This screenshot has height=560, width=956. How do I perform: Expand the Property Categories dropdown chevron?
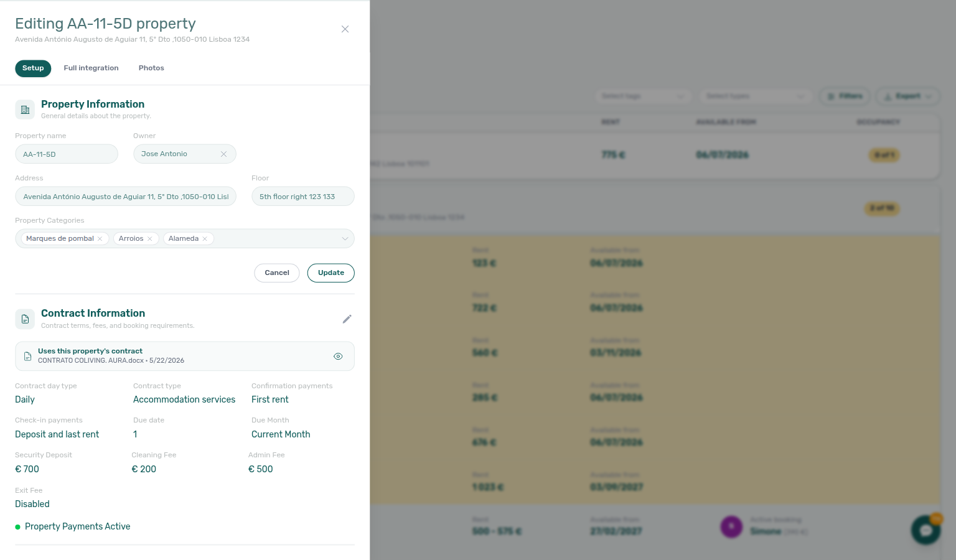(345, 239)
